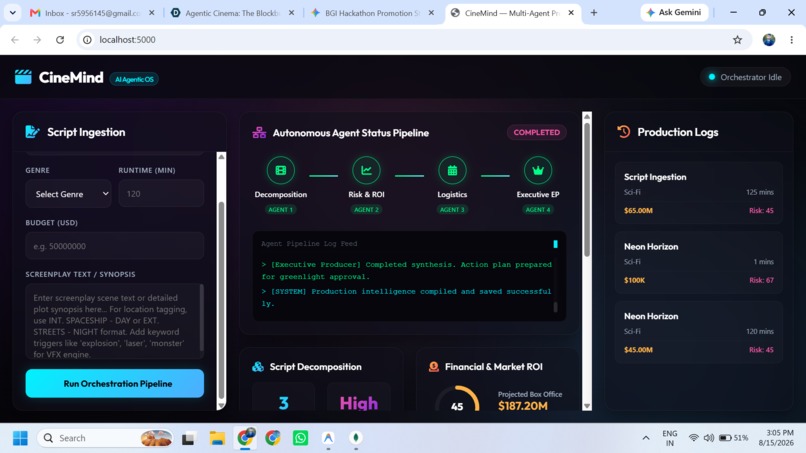Viewport: 806px width, 453px height.
Task: Click the AGENT 1 label under Decomposition
Action: point(281,209)
